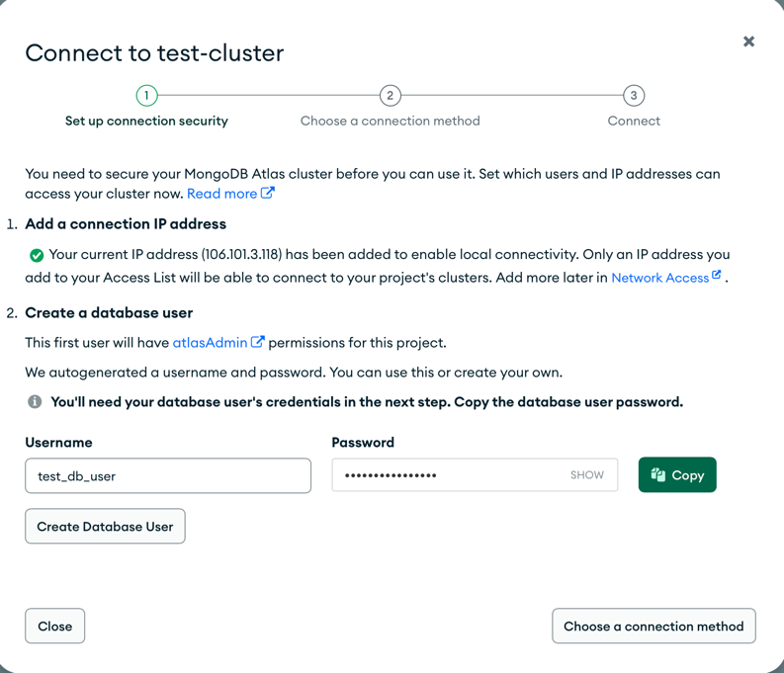Click the step 1 circle icon
The height and width of the screenshot is (673, 784).
click(x=146, y=96)
